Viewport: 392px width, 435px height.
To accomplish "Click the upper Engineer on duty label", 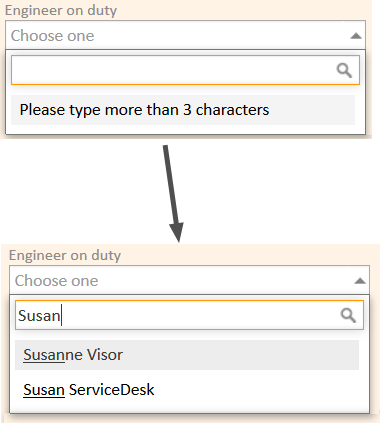I will pos(61,10).
